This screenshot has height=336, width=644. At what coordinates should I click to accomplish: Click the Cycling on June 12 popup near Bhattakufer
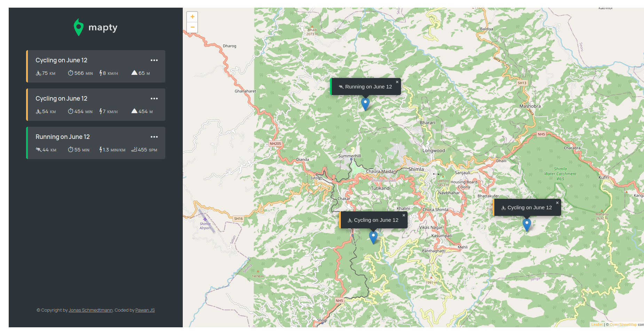click(527, 208)
